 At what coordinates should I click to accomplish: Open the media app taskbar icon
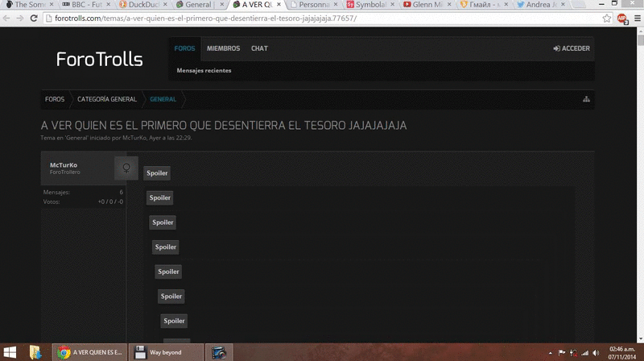(x=219, y=352)
